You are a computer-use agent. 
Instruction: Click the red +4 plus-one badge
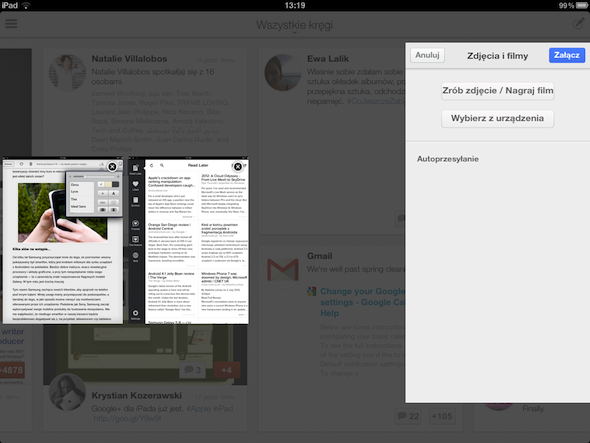(227, 370)
